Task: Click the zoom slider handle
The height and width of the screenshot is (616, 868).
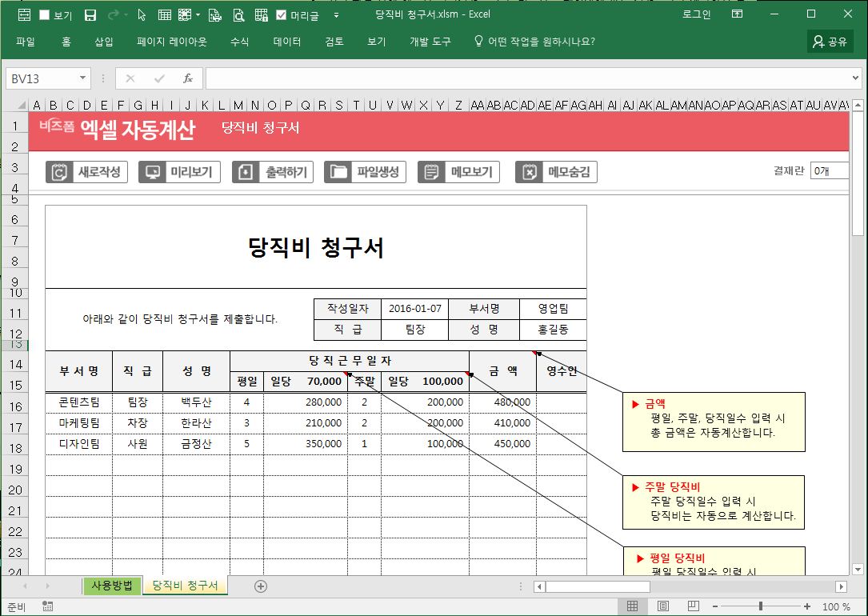Action: click(760, 606)
